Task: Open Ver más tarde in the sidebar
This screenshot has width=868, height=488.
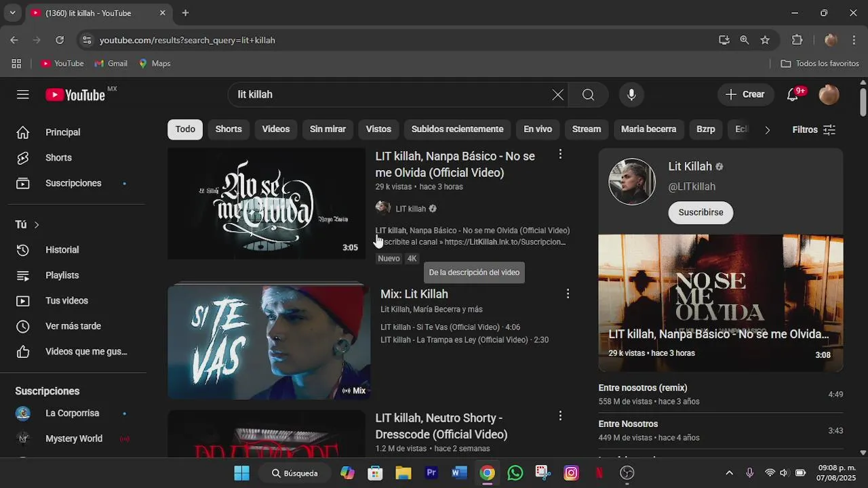Action: (73, 326)
